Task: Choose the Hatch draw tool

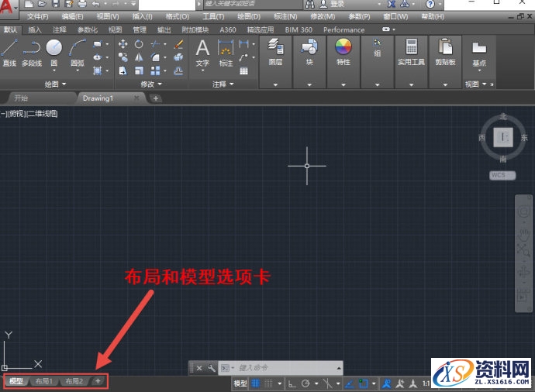Action: (97, 70)
